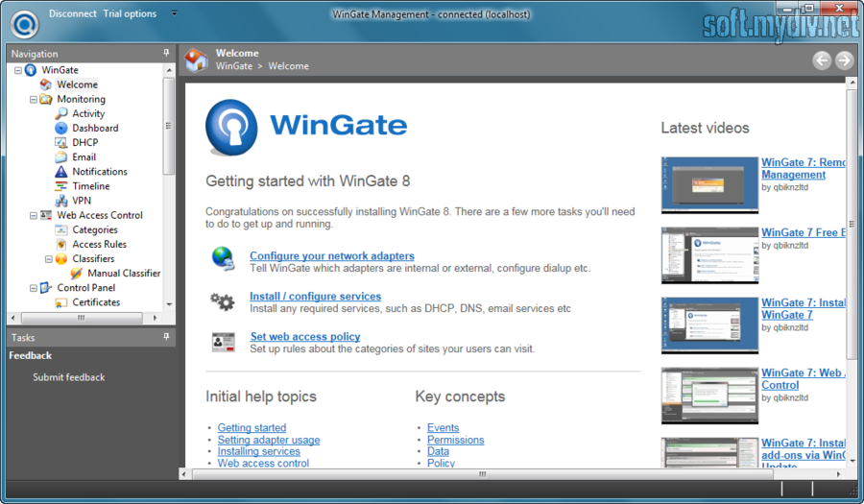Collapse the WinGate root tree node

(18, 70)
